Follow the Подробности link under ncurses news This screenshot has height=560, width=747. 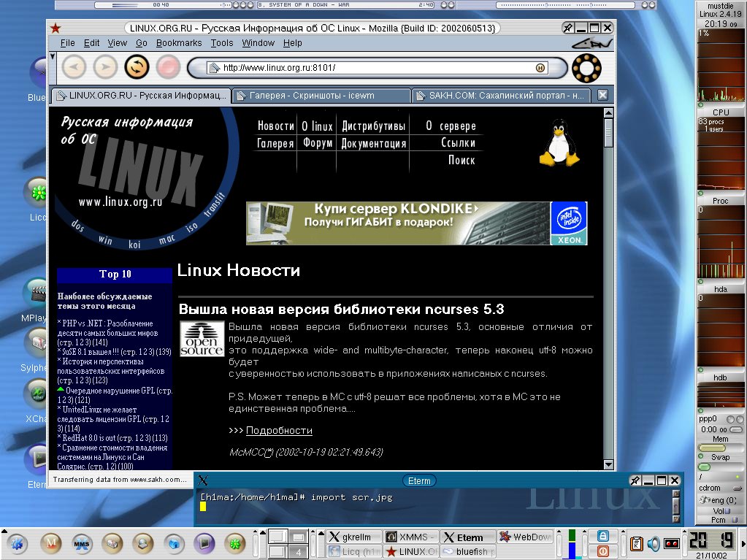point(279,430)
